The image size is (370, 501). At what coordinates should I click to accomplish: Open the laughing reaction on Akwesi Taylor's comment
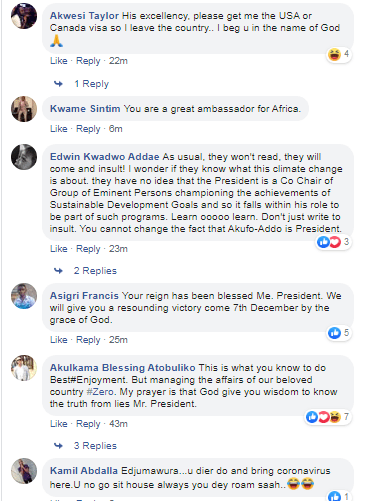pyautogui.click(x=339, y=54)
